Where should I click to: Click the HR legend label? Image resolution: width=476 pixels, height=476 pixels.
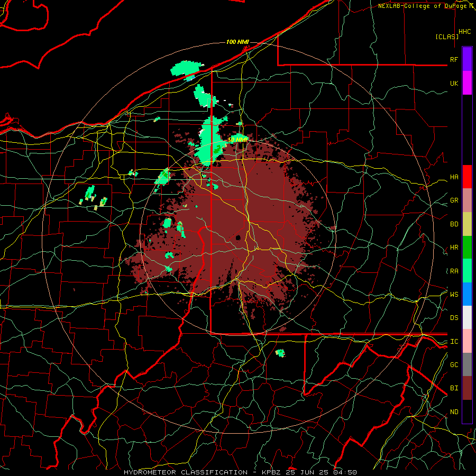454,248
